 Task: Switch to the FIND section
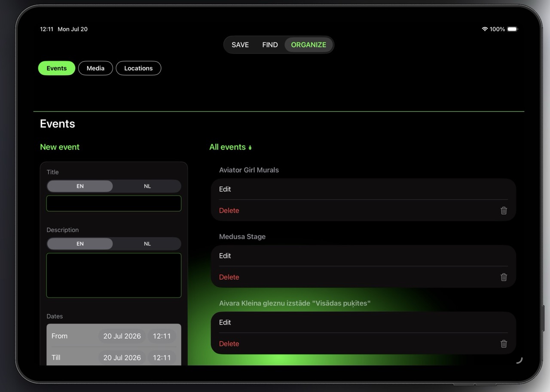pos(270,45)
